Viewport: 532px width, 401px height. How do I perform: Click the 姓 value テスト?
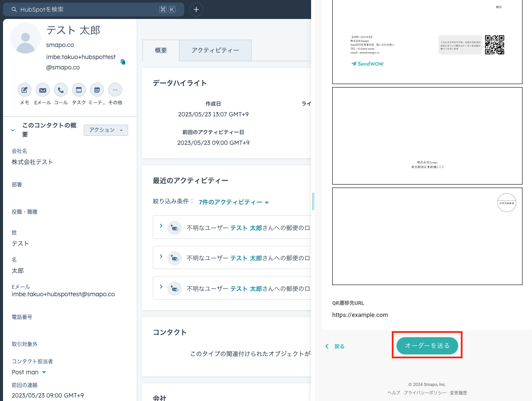[20, 244]
